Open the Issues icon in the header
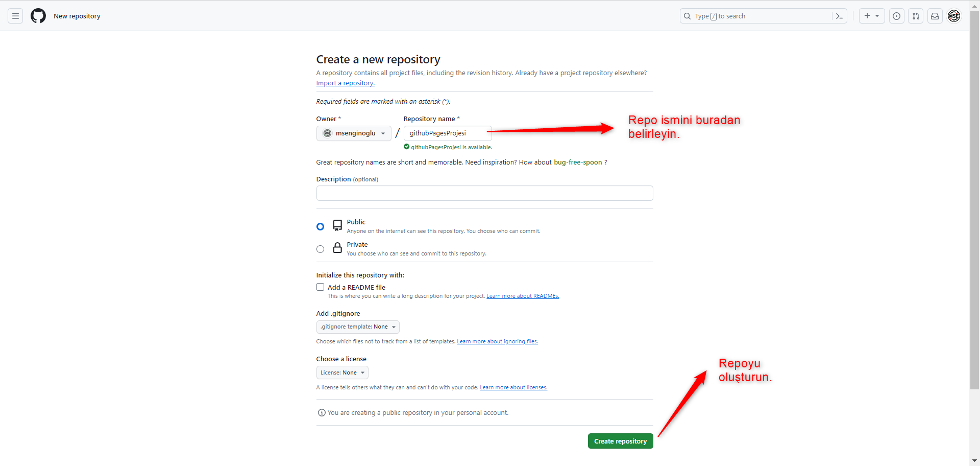Image resolution: width=980 pixels, height=466 pixels. pyautogui.click(x=897, y=16)
